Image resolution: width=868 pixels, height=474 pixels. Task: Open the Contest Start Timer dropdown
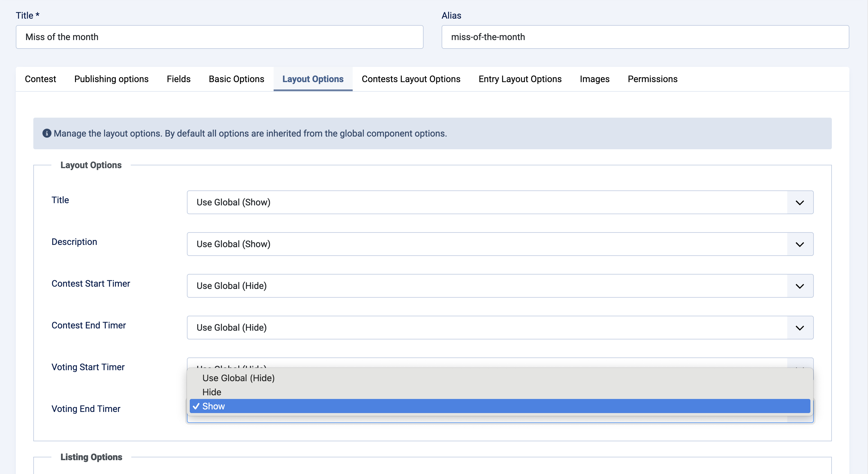(500, 286)
